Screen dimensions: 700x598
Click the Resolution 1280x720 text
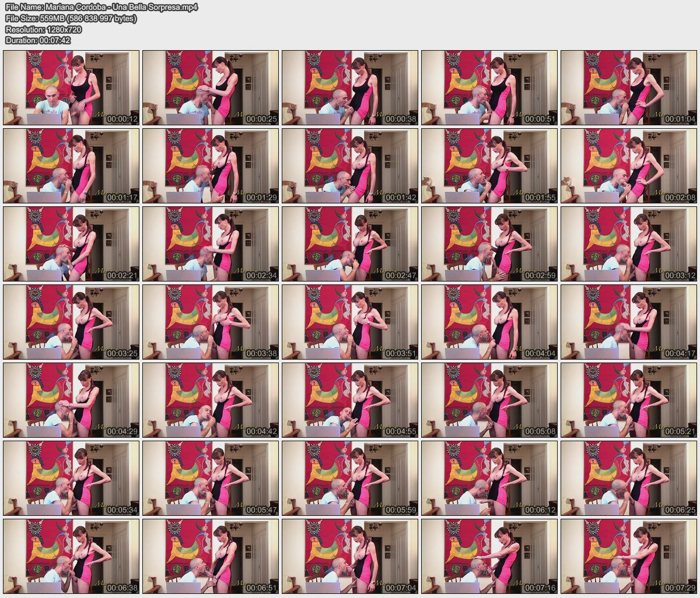pos(43,30)
